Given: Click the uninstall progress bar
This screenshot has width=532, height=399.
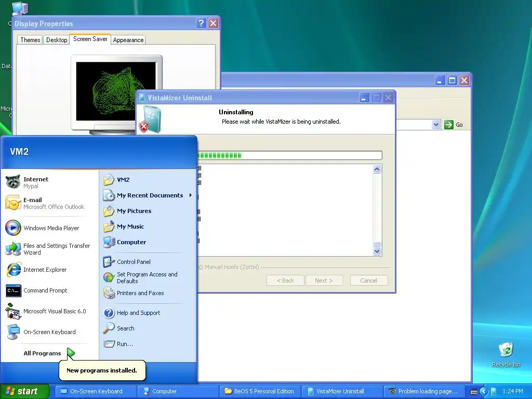Looking at the screenshot, I should click(x=289, y=155).
